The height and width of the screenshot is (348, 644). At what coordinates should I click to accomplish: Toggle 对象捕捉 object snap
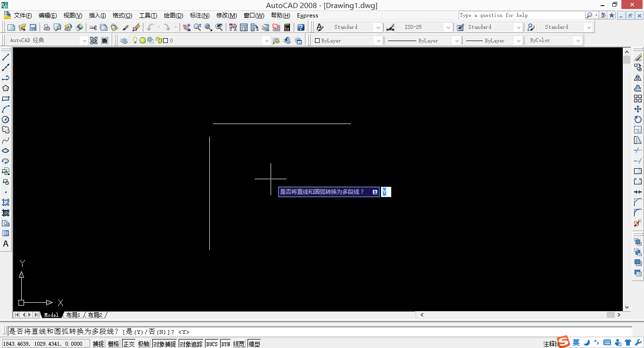(x=165, y=344)
